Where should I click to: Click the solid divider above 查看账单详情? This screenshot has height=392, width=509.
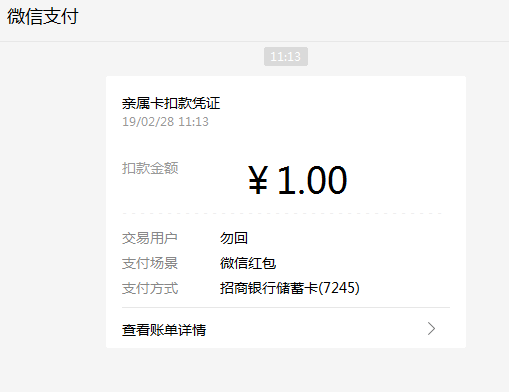pyautogui.click(x=286, y=307)
